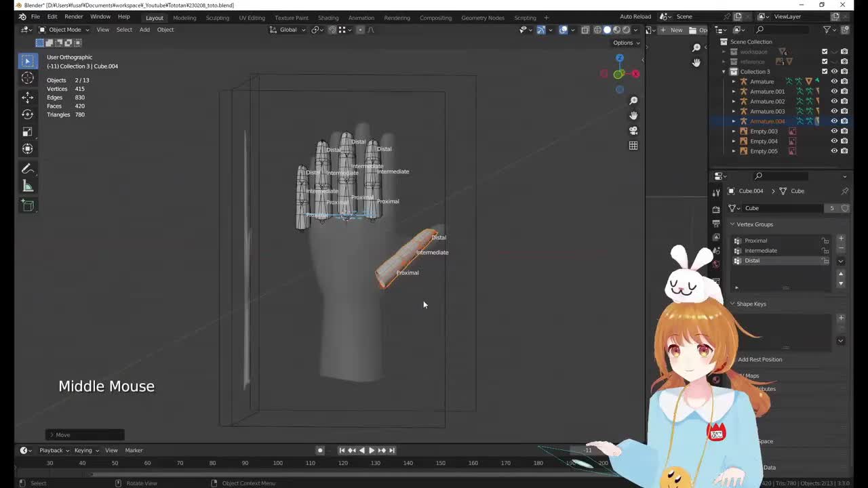Open the Render menu
868x488 pixels.
74,17
